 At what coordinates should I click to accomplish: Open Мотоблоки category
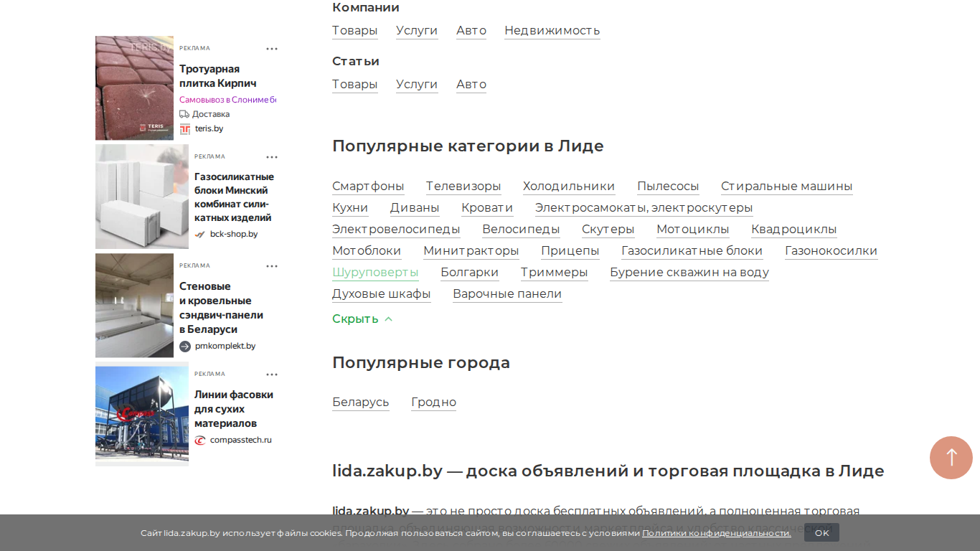pos(367,251)
